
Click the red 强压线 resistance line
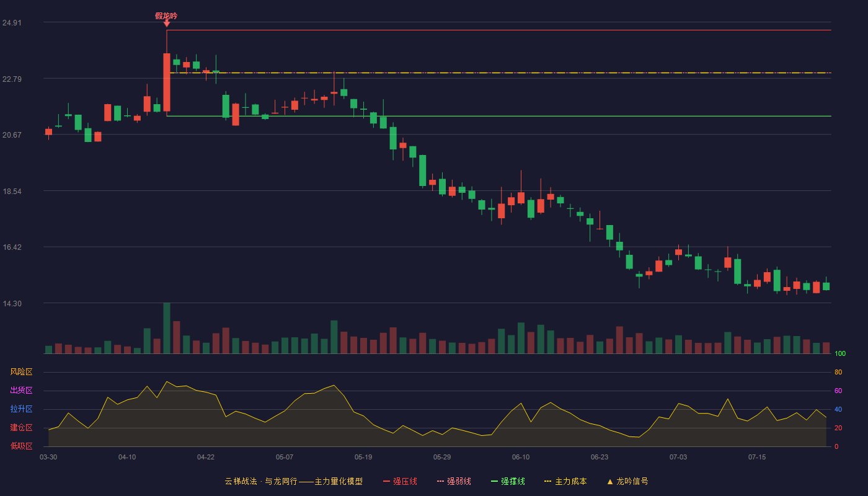[x=499, y=30]
